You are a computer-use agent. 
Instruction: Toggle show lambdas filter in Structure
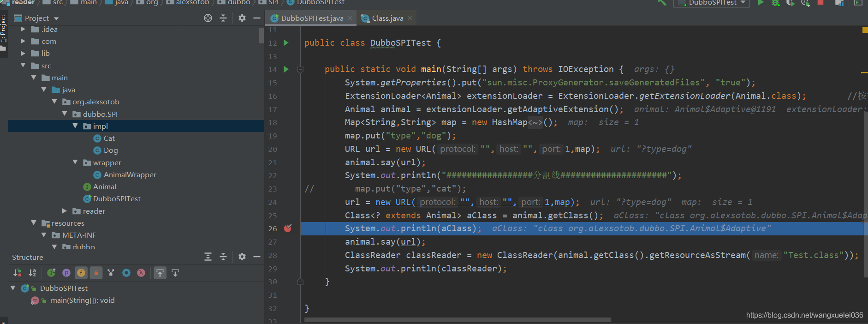pyautogui.click(x=141, y=273)
